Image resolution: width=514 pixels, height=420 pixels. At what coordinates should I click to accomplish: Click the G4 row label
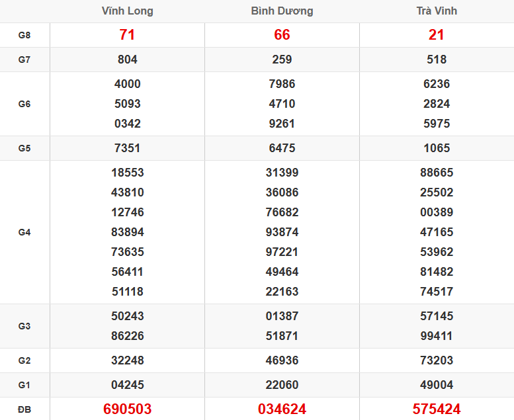pos(24,232)
